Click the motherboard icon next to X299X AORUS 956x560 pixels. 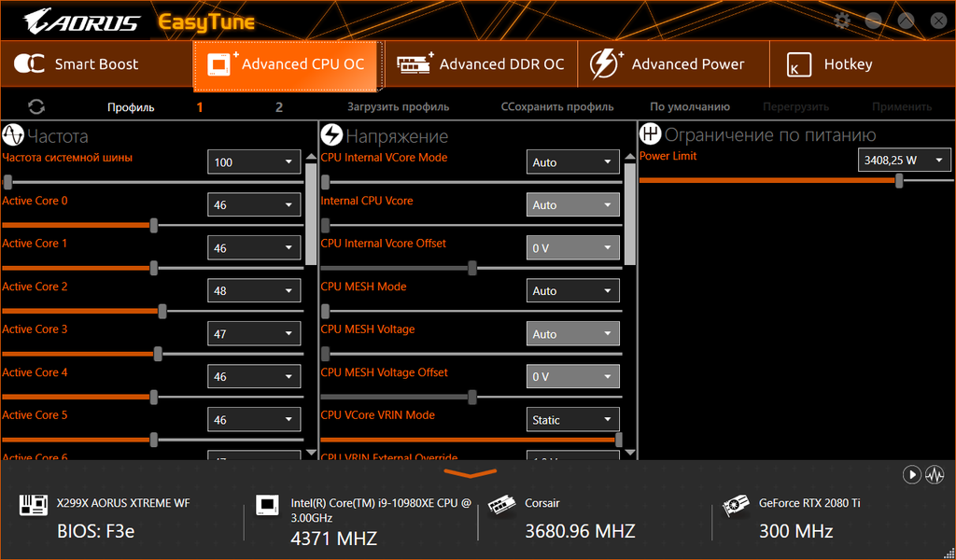coord(34,505)
